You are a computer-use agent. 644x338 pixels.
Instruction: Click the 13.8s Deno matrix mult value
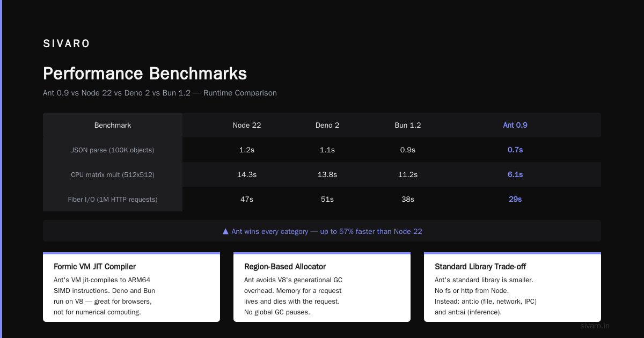327,174
